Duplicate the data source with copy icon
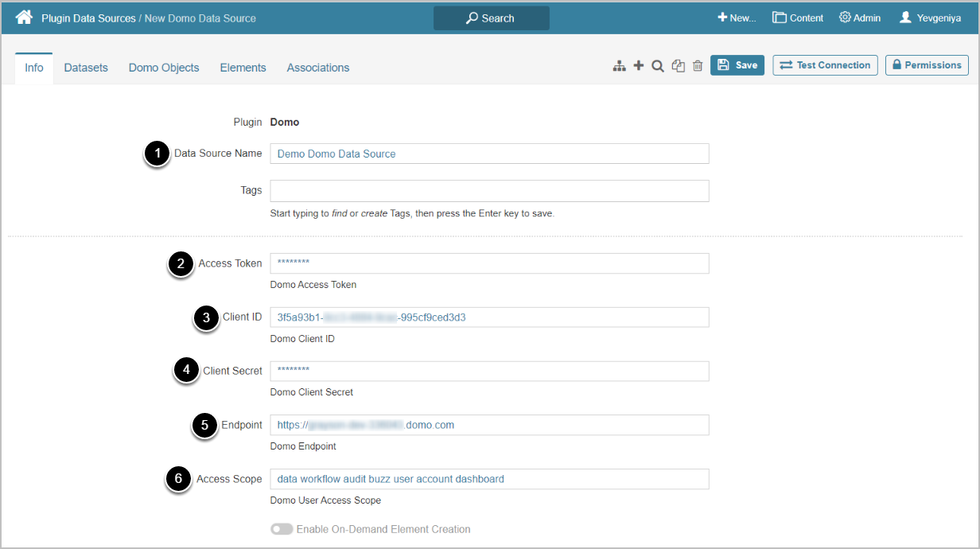This screenshot has height=549, width=980. (x=678, y=66)
